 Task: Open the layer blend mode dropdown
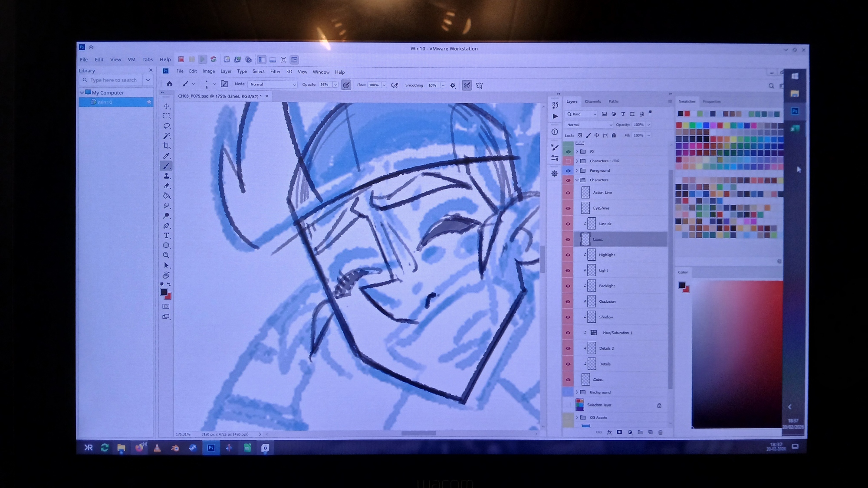tap(589, 125)
